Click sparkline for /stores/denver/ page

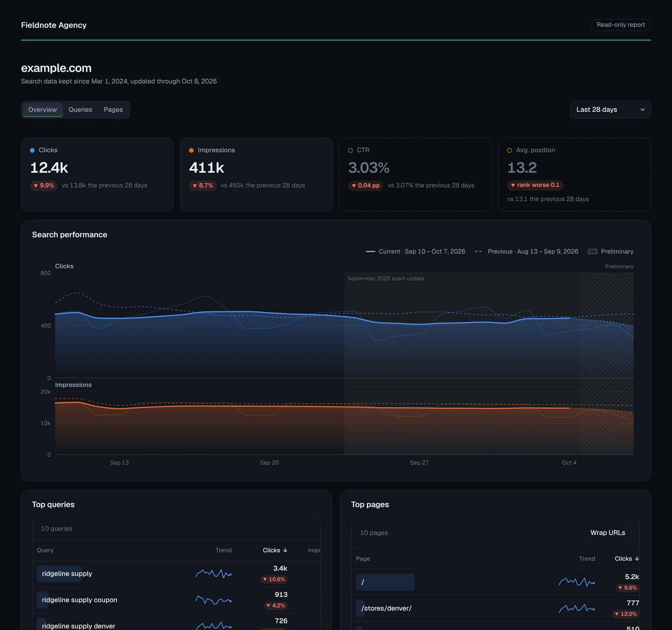577,608
